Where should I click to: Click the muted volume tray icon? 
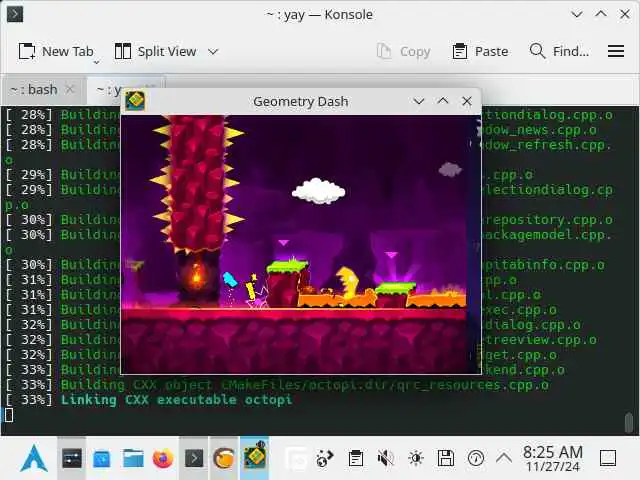click(x=385, y=458)
